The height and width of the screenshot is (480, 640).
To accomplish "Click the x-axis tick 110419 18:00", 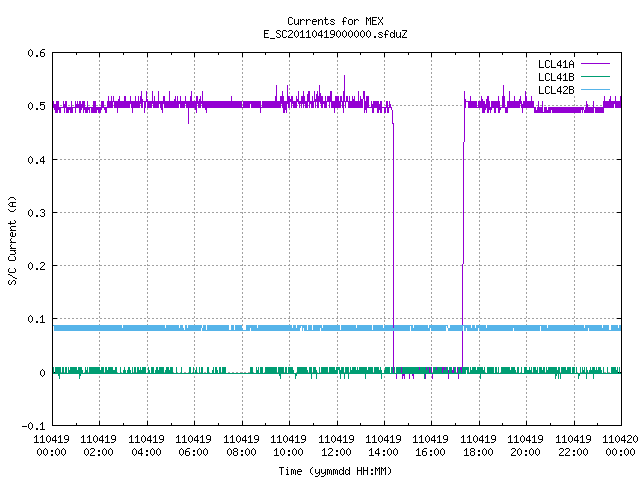I will click(479, 446).
